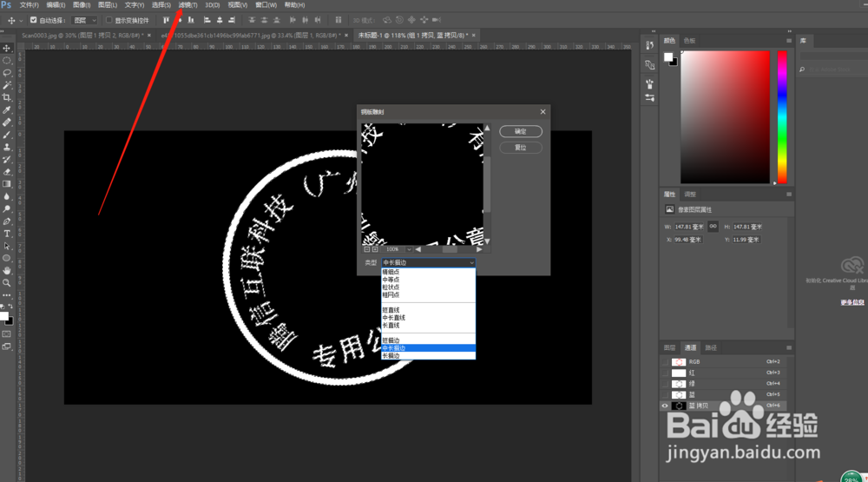Switch to the 调整 tab
The height and width of the screenshot is (482, 868).
[690, 195]
